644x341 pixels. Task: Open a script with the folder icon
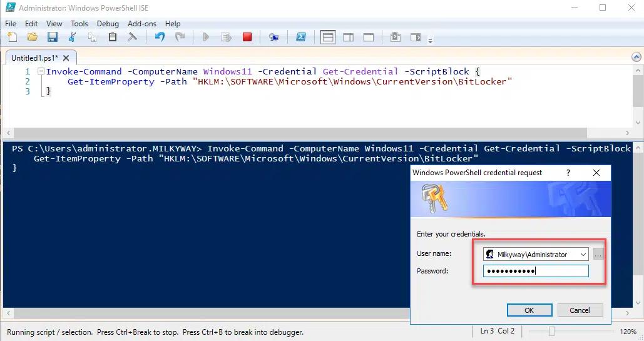(32, 37)
